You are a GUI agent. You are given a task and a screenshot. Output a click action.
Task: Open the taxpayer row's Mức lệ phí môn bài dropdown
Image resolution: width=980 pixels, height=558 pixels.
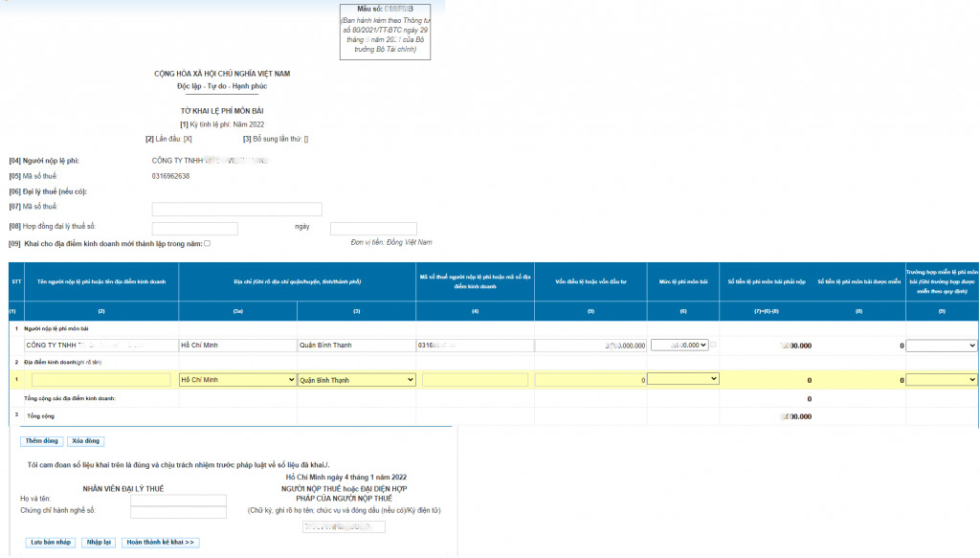(x=679, y=345)
